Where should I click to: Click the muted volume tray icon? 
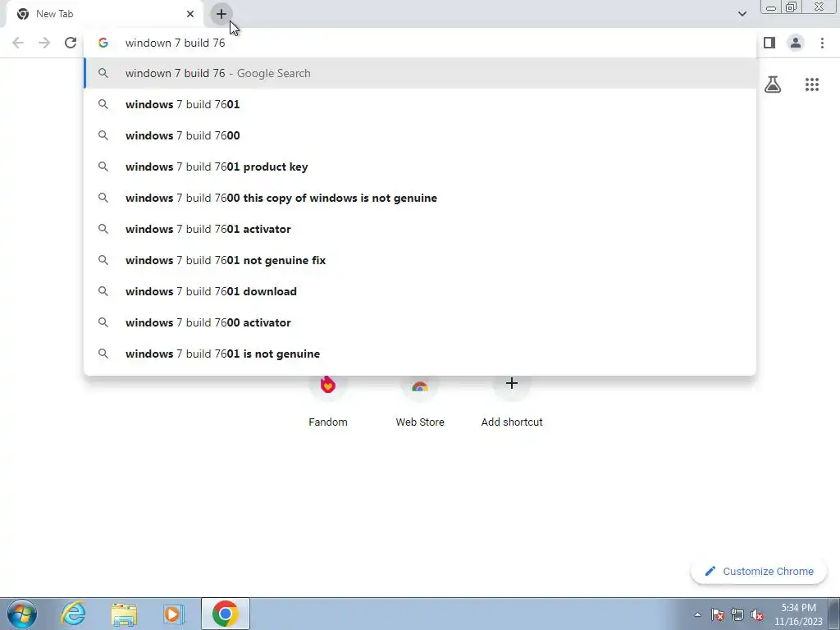click(757, 614)
